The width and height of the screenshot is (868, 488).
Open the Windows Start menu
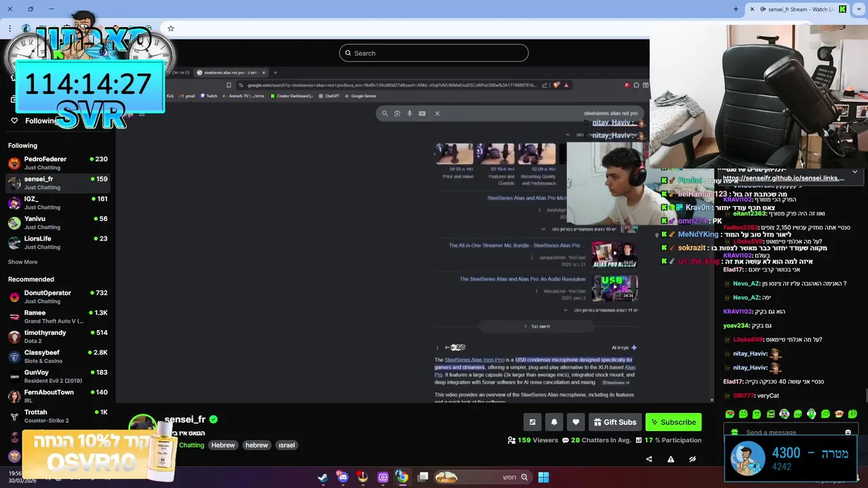[543, 477]
